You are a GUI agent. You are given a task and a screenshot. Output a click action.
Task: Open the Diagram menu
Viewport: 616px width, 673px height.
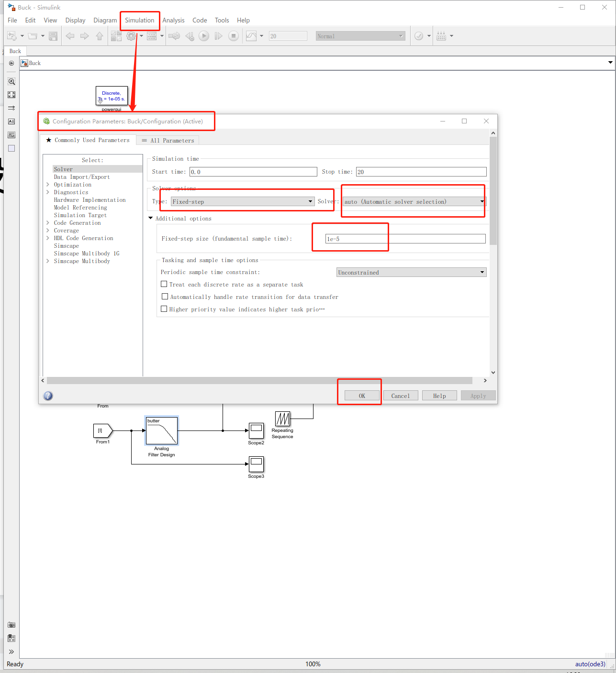[x=105, y=20]
